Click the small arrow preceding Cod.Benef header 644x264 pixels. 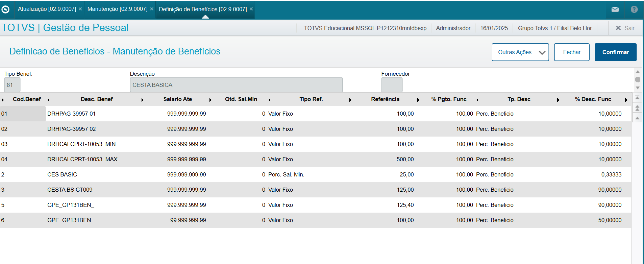point(3,100)
